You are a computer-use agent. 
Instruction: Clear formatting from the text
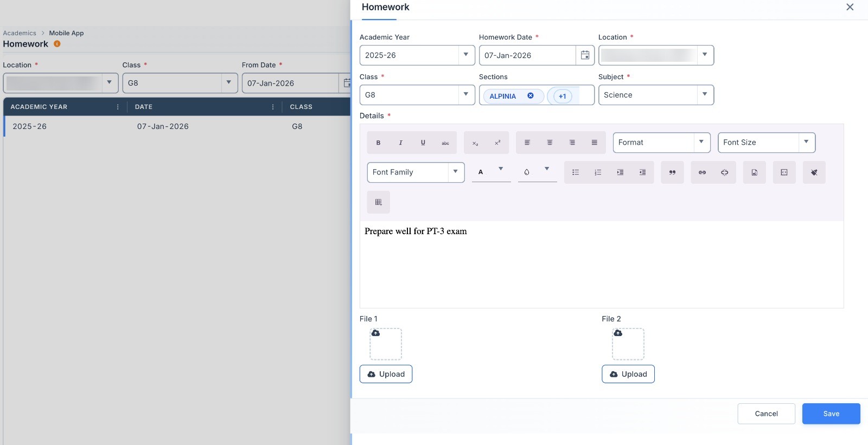[x=814, y=172]
